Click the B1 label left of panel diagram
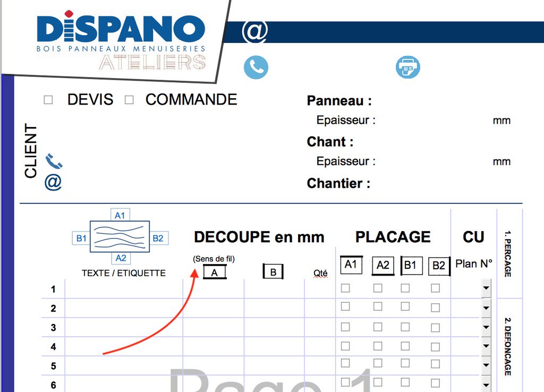The height and width of the screenshot is (392, 544). point(81,238)
